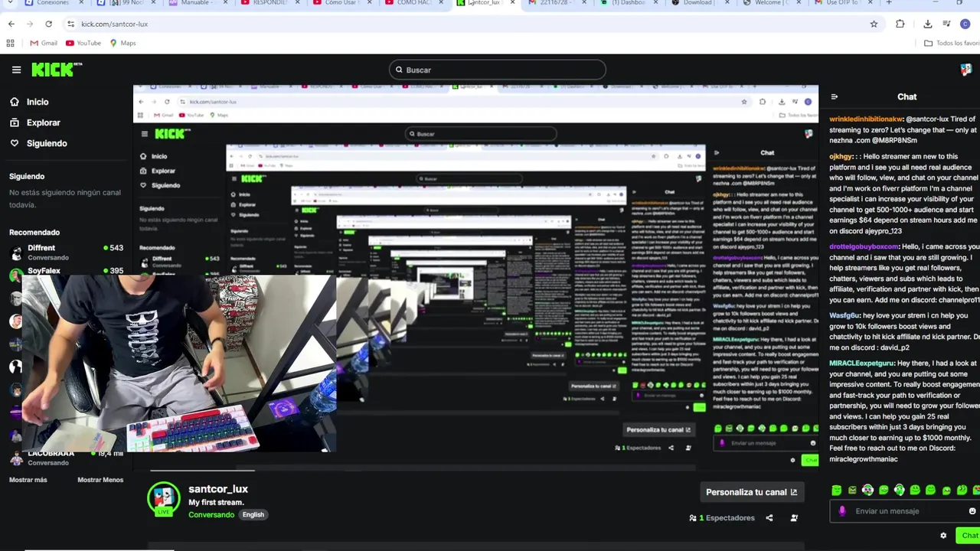The height and width of the screenshot is (551, 980).
Task: Click Personaliza tu canal button
Action: (x=751, y=492)
